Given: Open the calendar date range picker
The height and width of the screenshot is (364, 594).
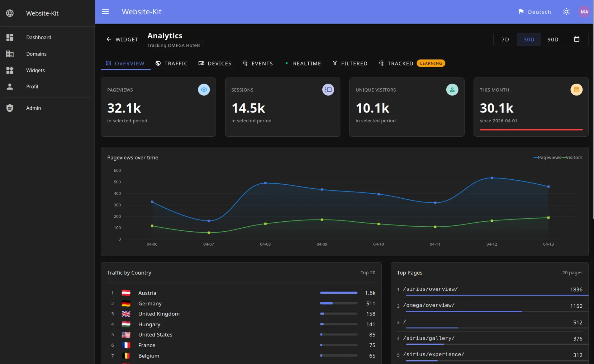Looking at the screenshot, I should tap(577, 39).
